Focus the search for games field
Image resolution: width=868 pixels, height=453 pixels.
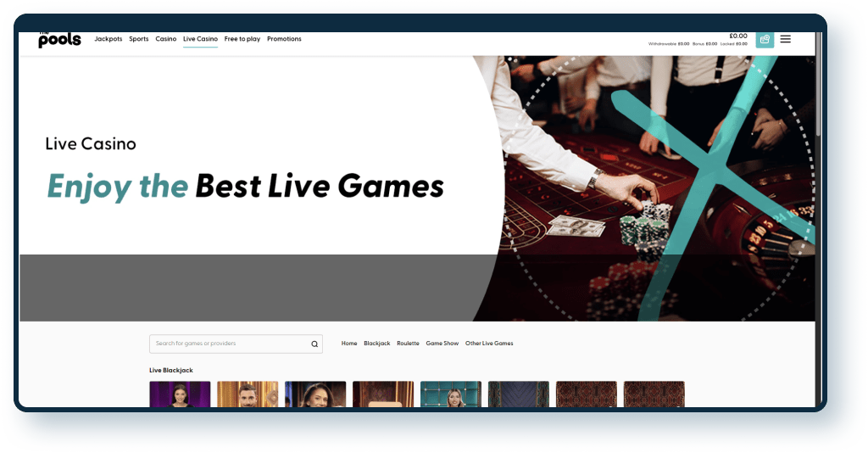[236, 344]
